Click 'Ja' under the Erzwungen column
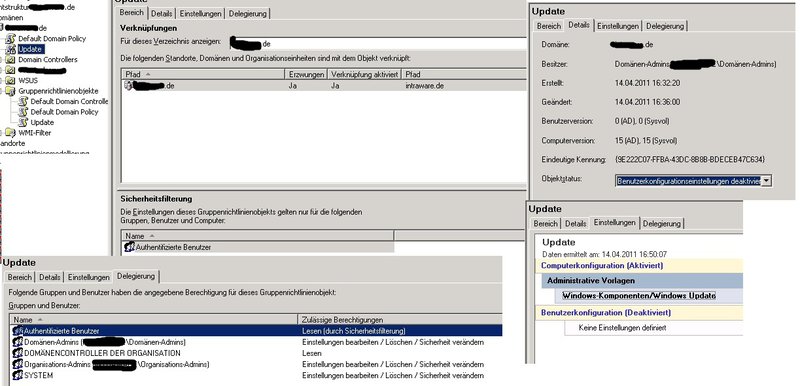This screenshot has height=386, width=800. pos(292,86)
